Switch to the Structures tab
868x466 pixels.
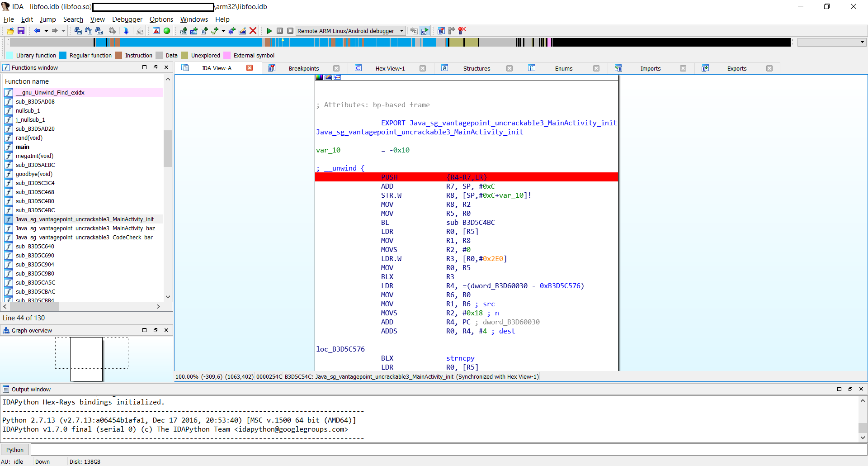pos(476,68)
